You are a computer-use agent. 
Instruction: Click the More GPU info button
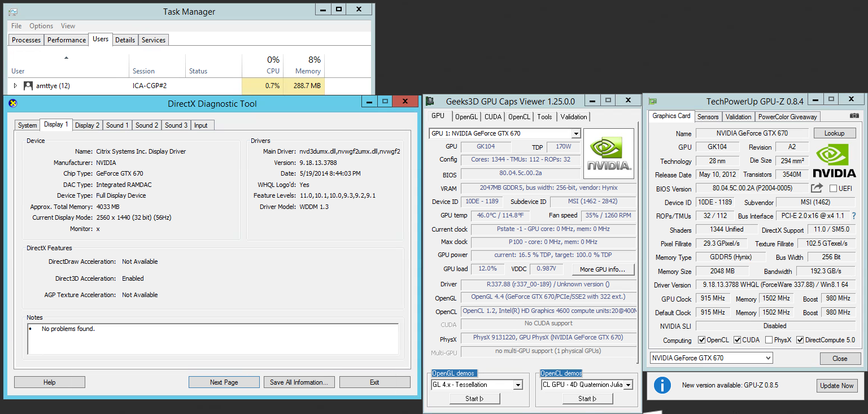click(603, 269)
